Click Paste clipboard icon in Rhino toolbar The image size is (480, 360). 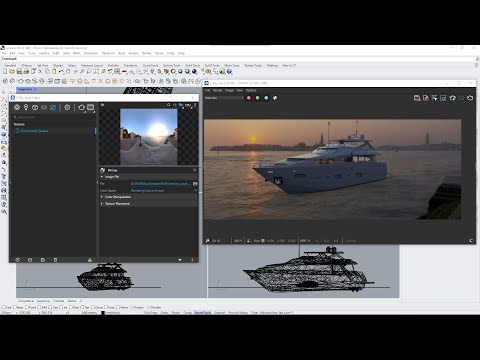[x=54, y=71]
